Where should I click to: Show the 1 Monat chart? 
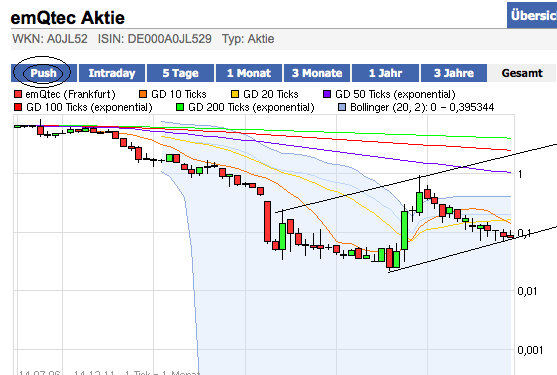[249, 73]
